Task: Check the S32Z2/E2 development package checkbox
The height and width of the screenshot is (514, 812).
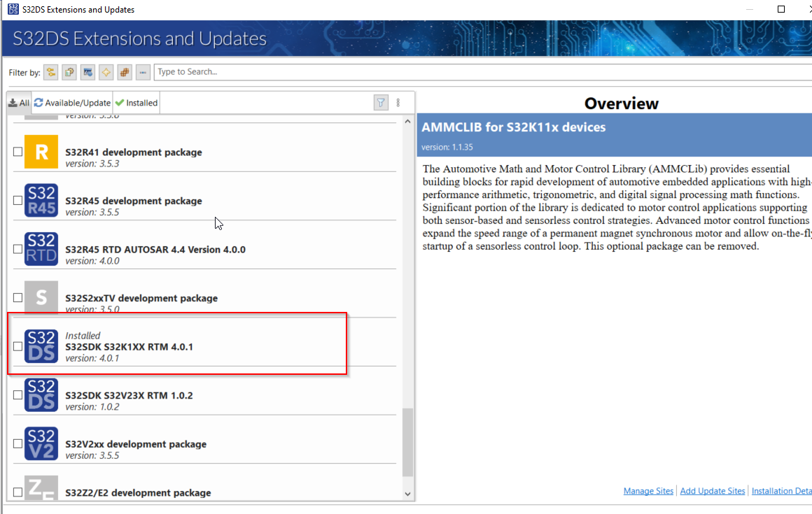Action: [x=17, y=492]
